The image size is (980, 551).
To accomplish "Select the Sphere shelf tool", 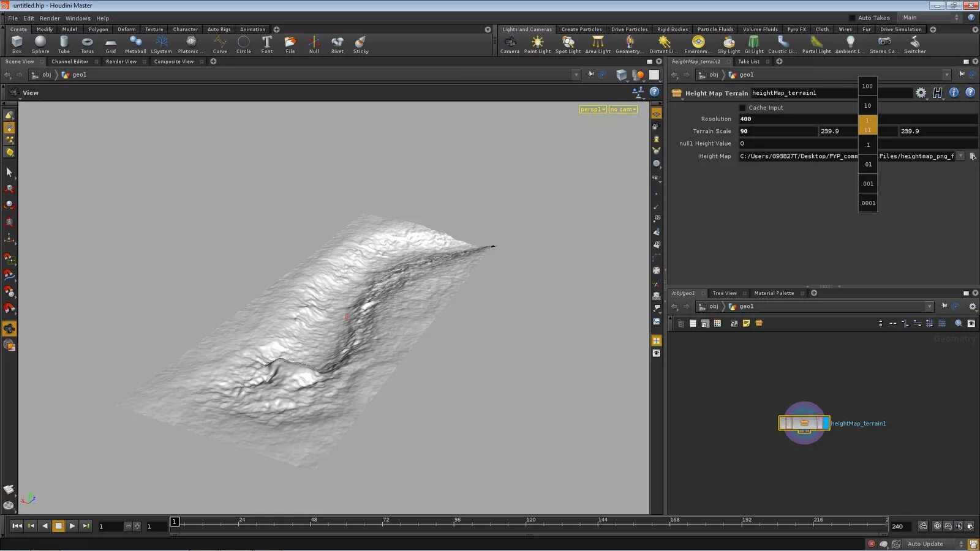I will [x=40, y=44].
